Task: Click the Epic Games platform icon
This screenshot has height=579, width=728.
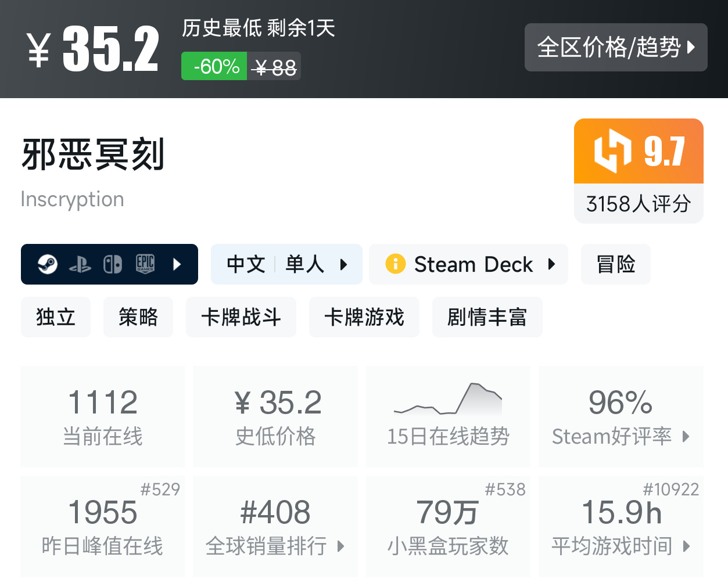Action: 145,264
